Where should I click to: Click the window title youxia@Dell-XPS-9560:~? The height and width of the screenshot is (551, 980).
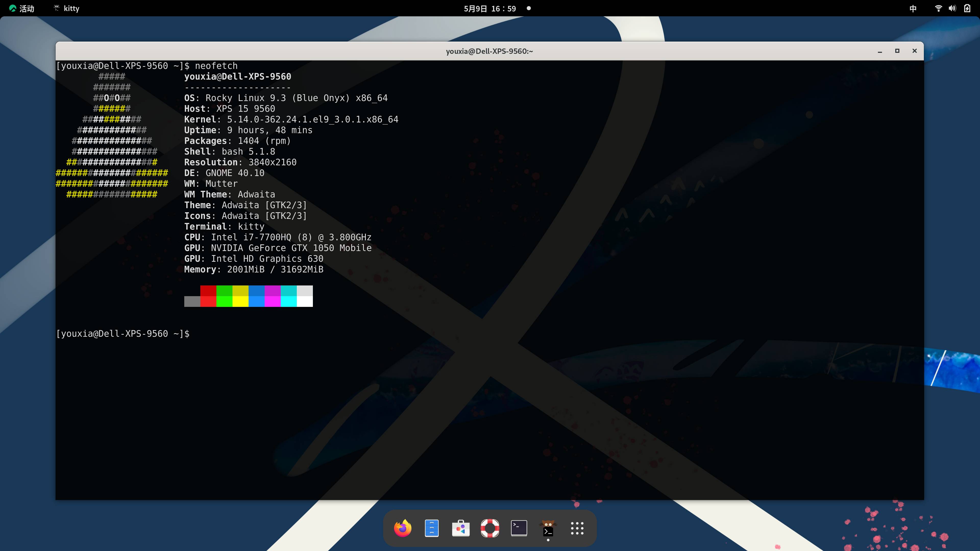(489, 51)
